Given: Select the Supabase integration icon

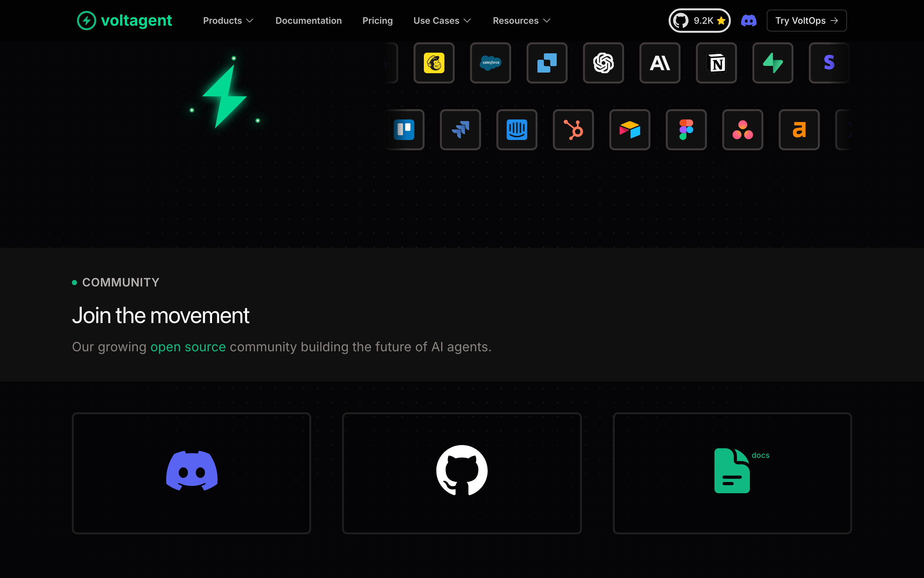Looking at the screenshot, I should point(773,63).
